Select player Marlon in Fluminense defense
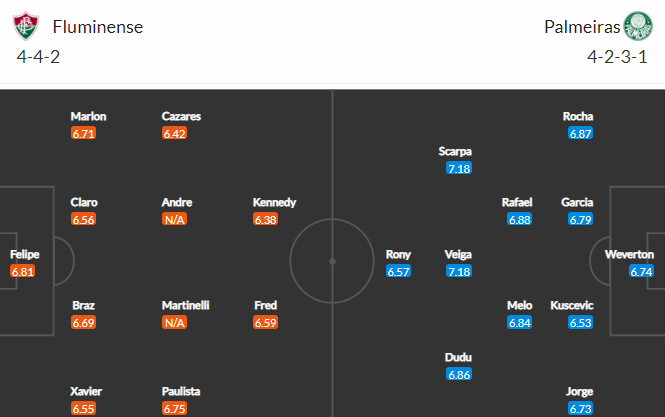The width and height of the screenshot is (665, 417). click(x=88, y=116)
